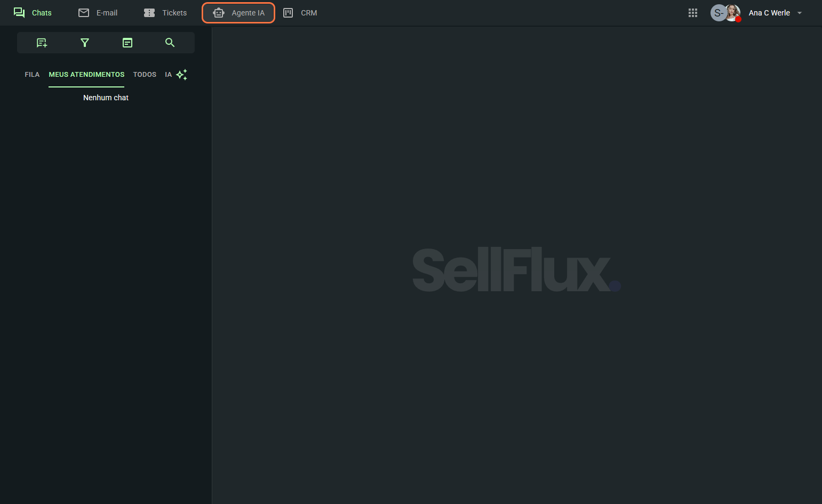Open the CRM section
This screenshot has height=504, width=822.
300,13
